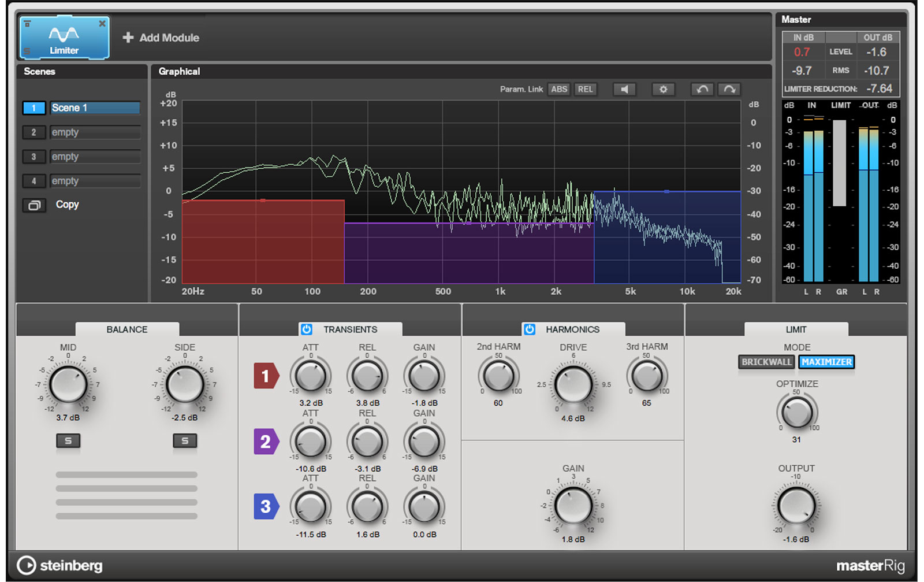
Task: Click the red low band region in graph
Action: pos(263,242)
